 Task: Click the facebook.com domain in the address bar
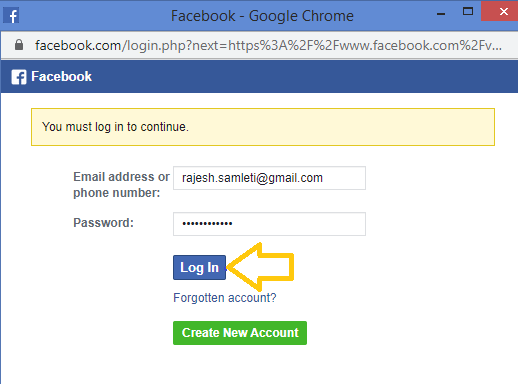tap(78, 45)
